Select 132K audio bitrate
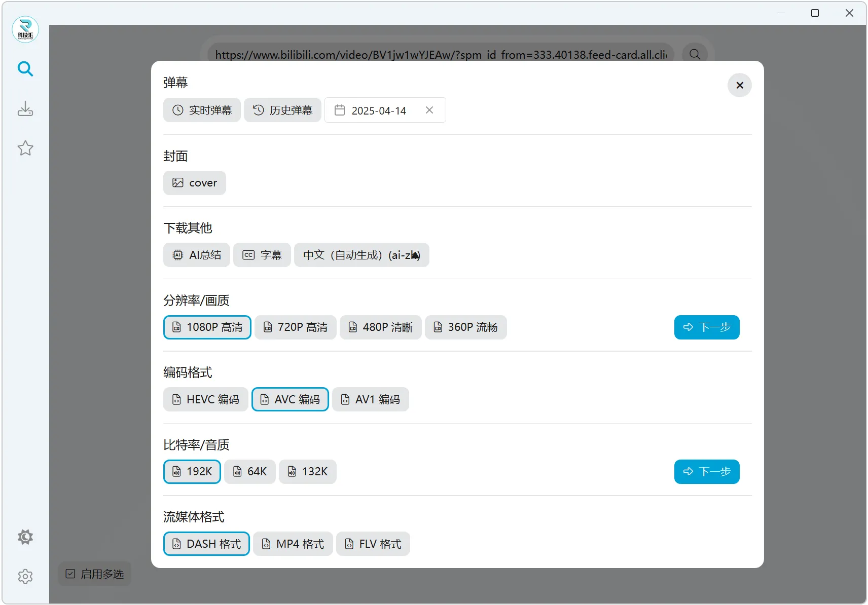This screenshot has width=868, height=605. [x=308, y=472]
